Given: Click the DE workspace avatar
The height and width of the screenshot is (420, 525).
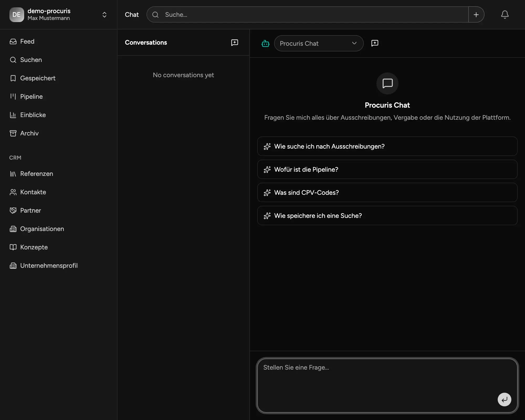Looking at the screenshot, I should [x=17, y=14].
